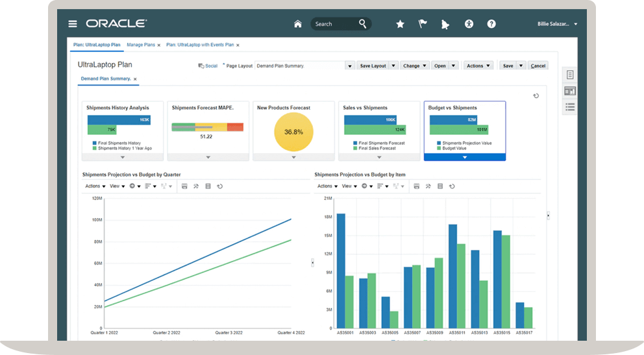Open Actions menu in Quarter chart toolbar
Viewport: 644px width, 355px height.
tap(95, 186)
